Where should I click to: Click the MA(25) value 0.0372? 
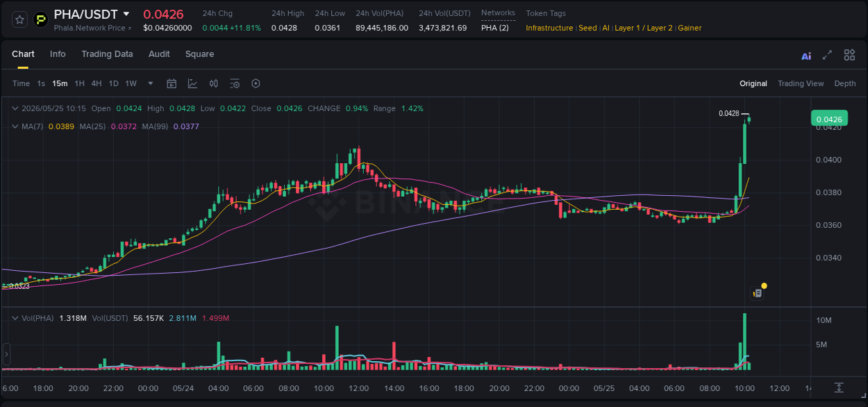click(x=123, y=126)
